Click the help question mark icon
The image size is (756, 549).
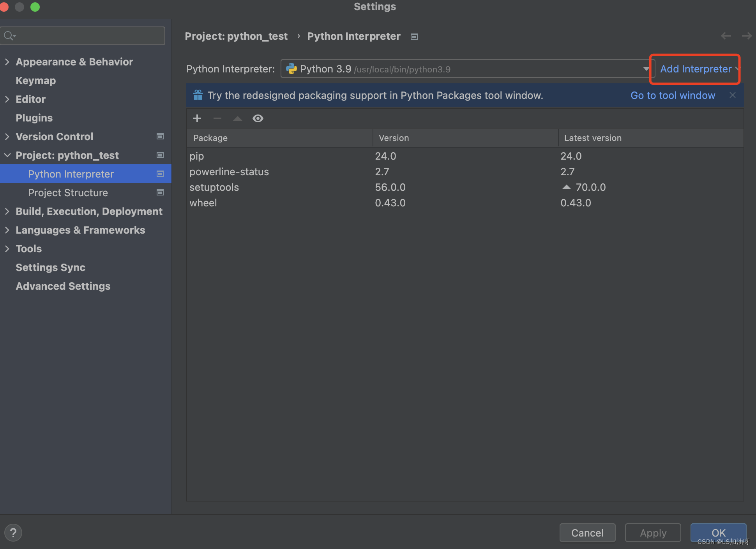pyautogui.click(x=13, y=532)
